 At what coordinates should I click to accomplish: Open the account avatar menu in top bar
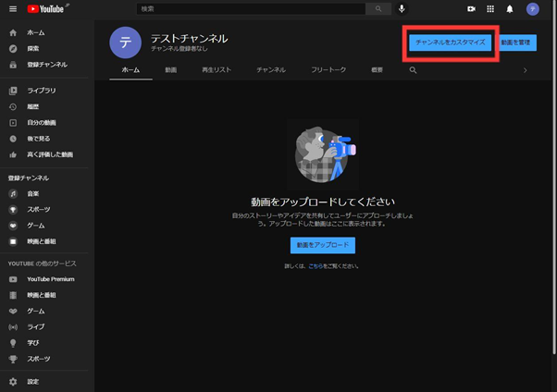(x=533, y=9)
